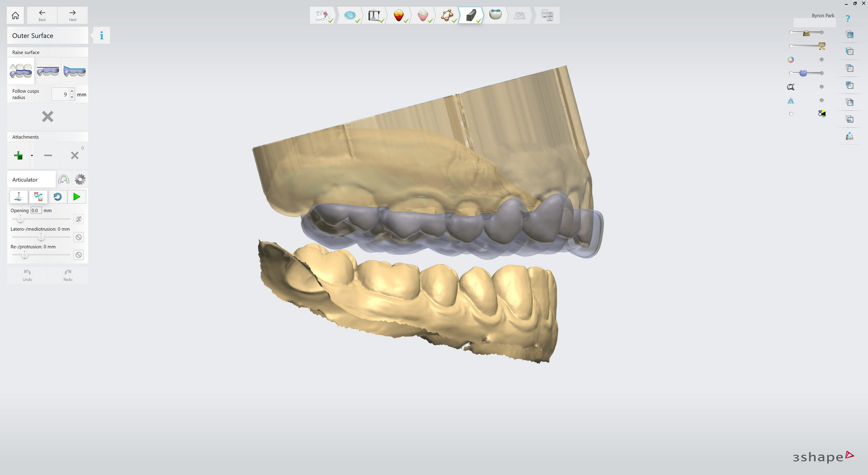Image resolution: width=868 pixels, height=475 pixels.
Task: Collapse the Attachments section header
Action: click(47, 137)
